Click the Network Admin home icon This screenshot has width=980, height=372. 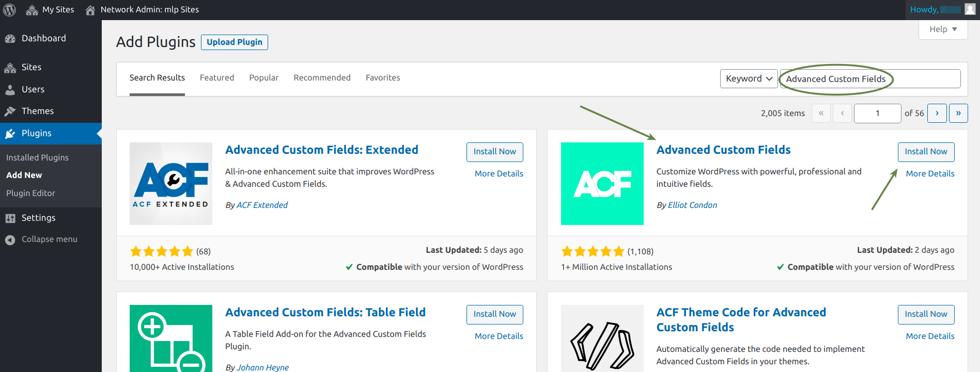[x=90, y=10]
